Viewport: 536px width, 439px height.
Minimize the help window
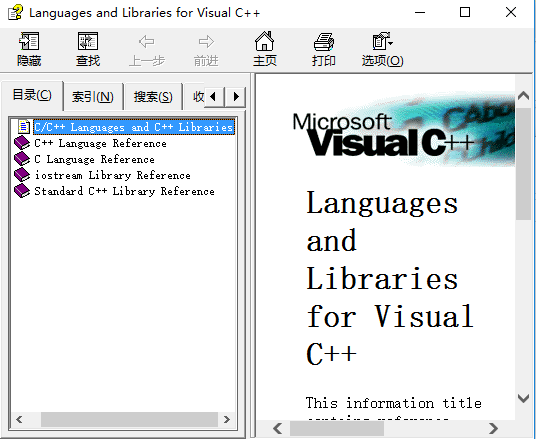click(x=420, y=13)
